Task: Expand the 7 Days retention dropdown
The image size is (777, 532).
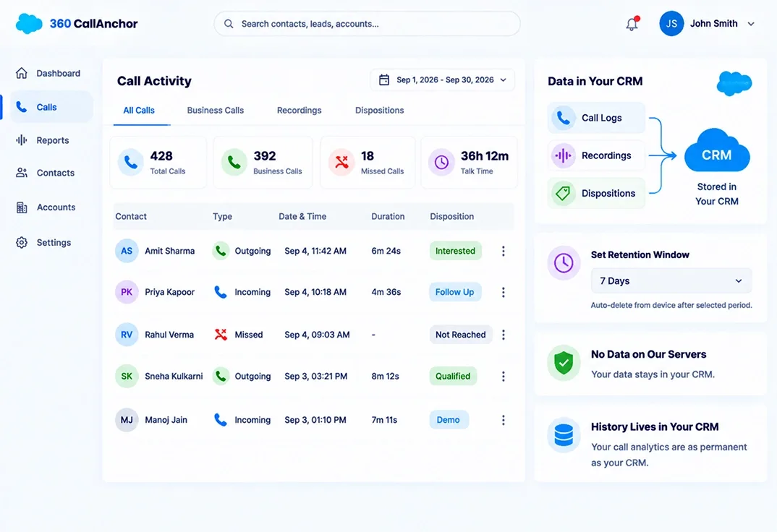Action: click(671, 280)
